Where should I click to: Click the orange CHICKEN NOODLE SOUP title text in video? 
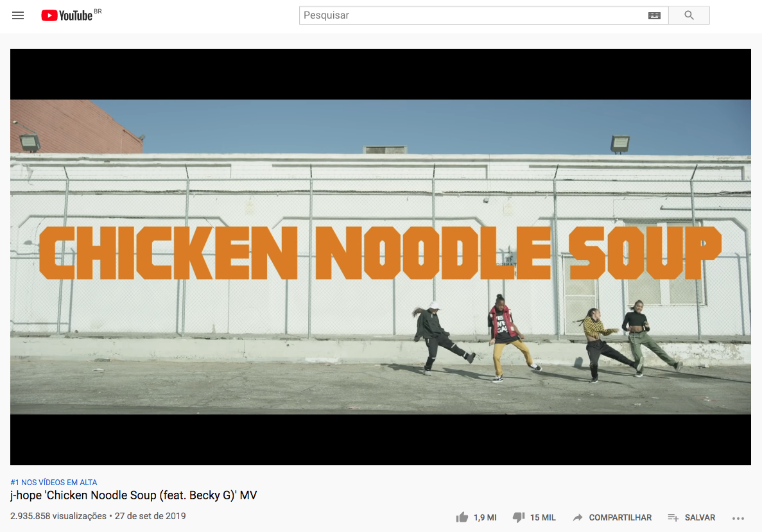point(381,253)
